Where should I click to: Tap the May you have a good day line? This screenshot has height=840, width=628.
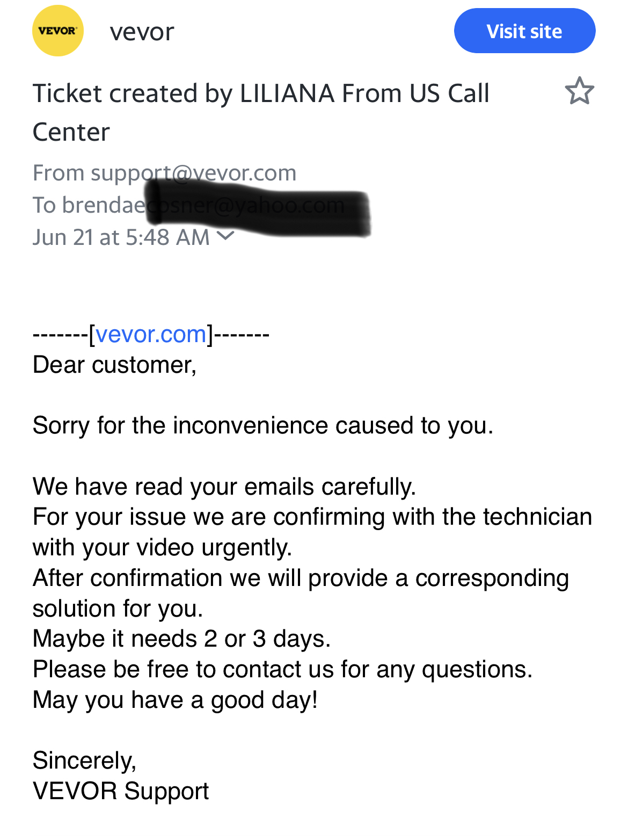(x=175, y=700)
